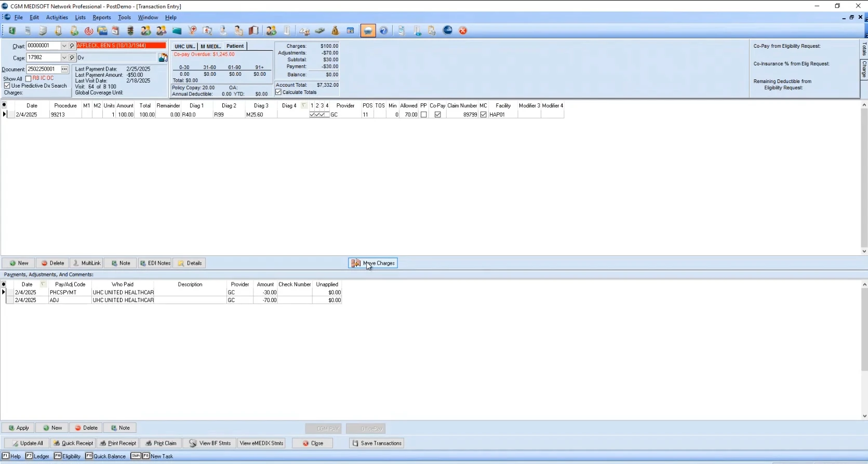Click the red X exit icon in the toolbar

(463, 31)
